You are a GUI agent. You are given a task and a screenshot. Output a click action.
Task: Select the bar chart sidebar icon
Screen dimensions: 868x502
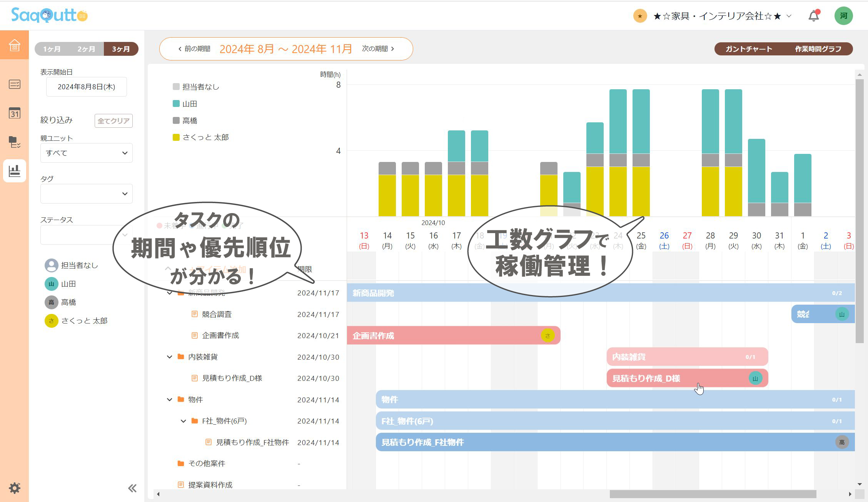click(x=14, y=171)
